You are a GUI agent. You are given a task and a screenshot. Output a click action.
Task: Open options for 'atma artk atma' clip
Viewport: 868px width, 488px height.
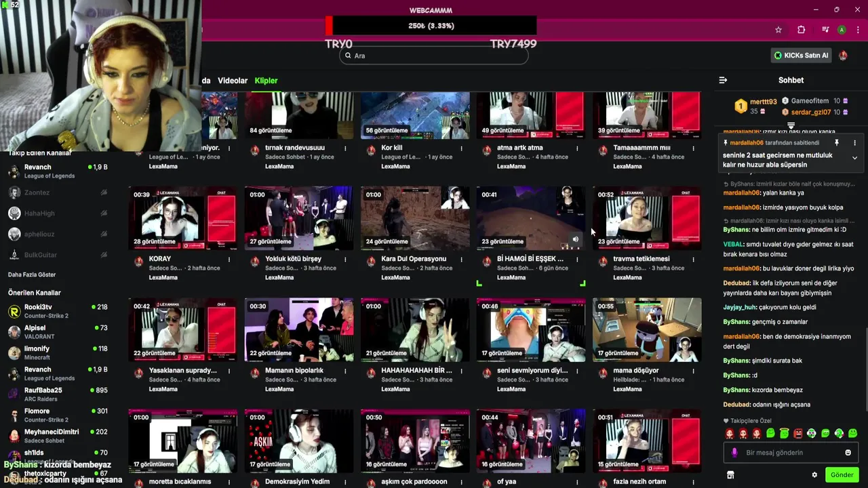coord(577,148)
